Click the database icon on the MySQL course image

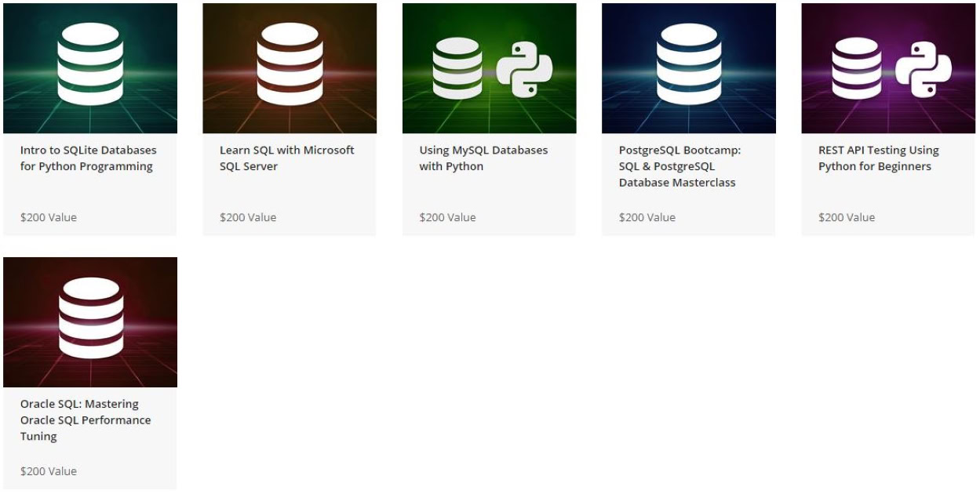coord(457,70)
